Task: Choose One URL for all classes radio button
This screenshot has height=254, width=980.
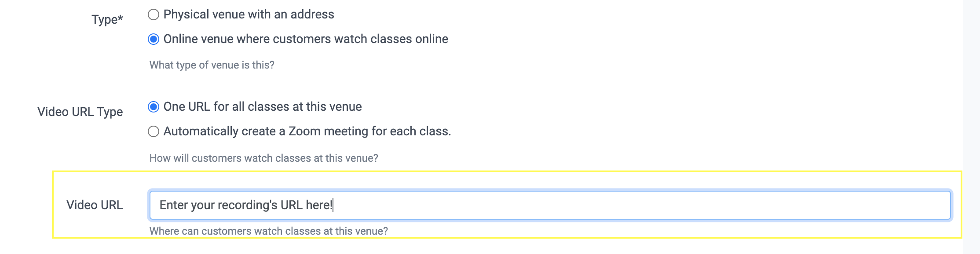Action: (x=154, y=107)
